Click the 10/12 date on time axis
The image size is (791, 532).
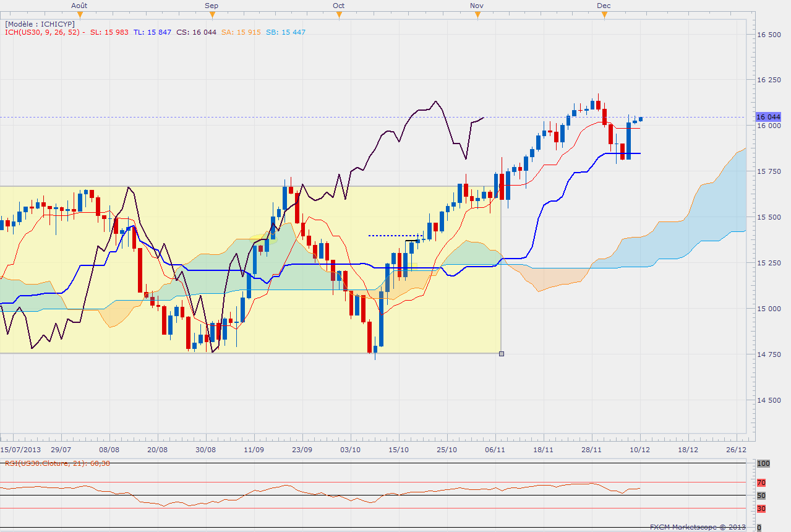(x=639, y=449)
